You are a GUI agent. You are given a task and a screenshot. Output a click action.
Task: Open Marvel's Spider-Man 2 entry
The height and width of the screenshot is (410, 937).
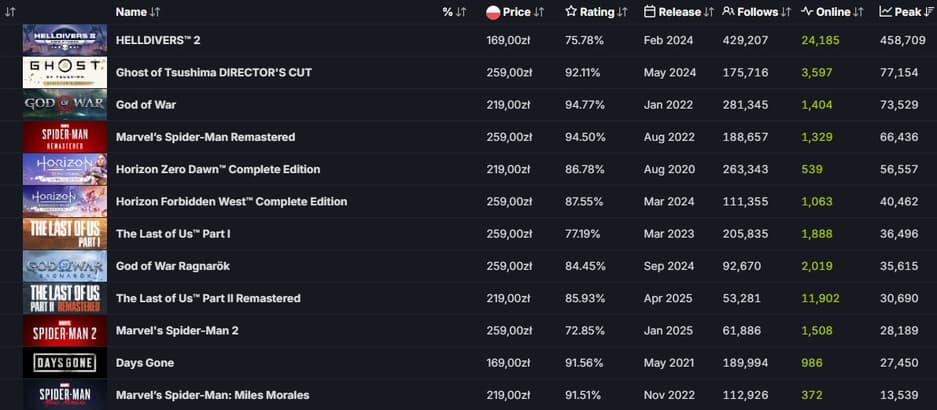pos(177,330)
